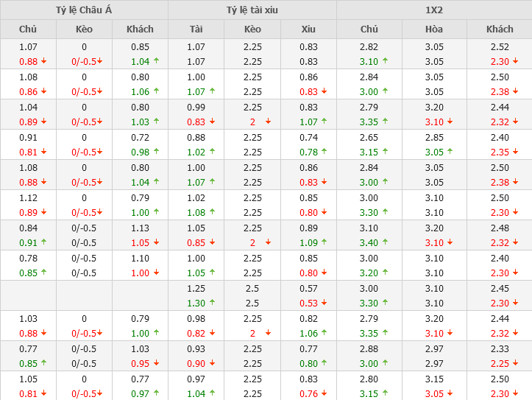Switch to the Tỷ lệ tài xiu section
532x400 pixels.
point(252,10)
